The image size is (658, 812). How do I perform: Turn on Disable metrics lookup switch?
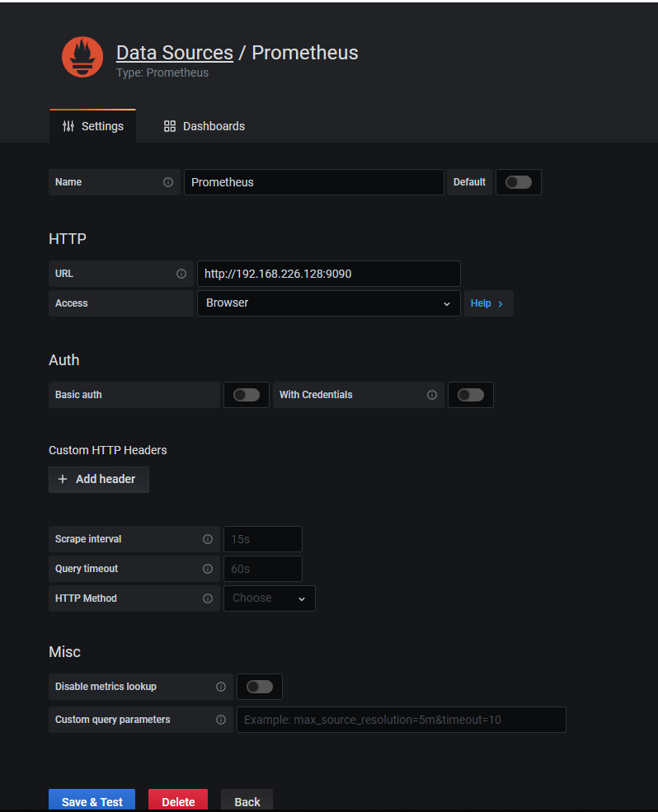pyautogui.click(x=259, y=687)
